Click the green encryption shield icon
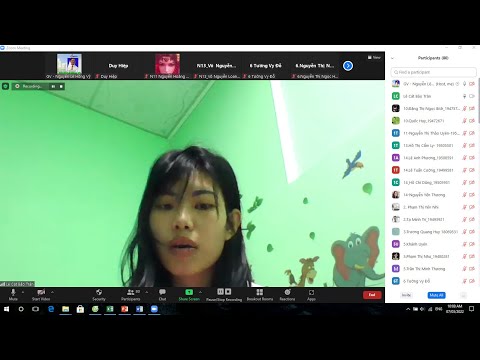Screen dimensions: 480x360 click(x=5, y=86)
